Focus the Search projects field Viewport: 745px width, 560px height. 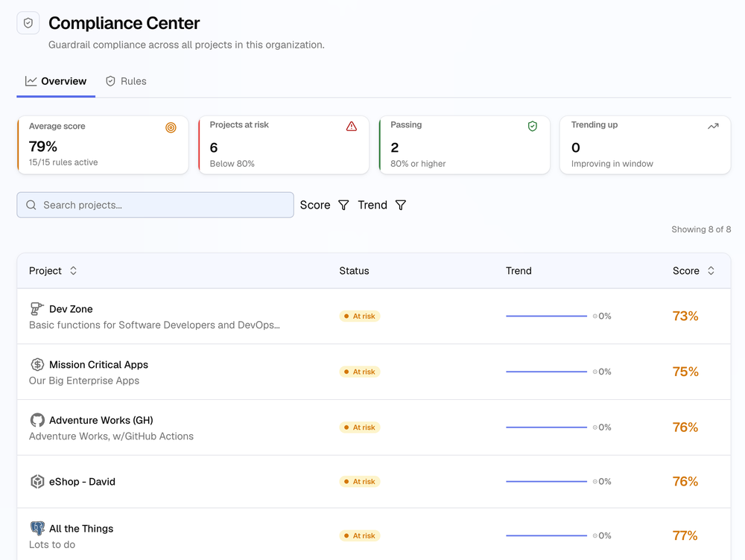tap(156, 205)
